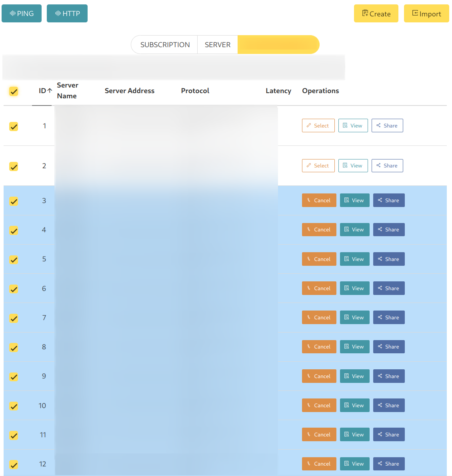The height and width of the screenshot is (476, 452).
Task: Share server in row 4
Action: 389,229
